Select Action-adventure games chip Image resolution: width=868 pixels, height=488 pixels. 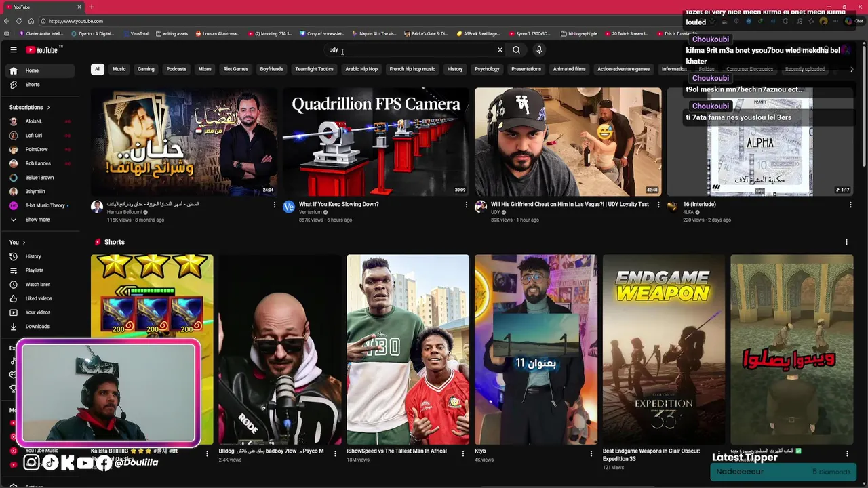(623, 69)
